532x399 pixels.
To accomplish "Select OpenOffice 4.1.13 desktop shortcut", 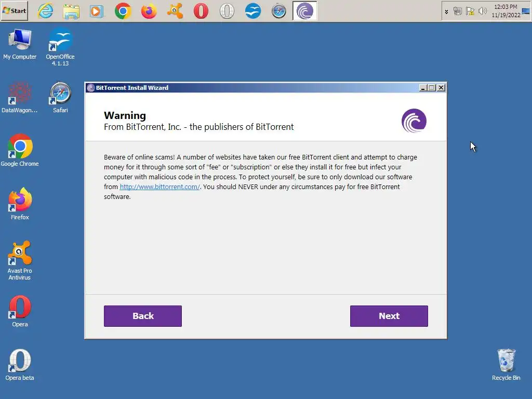I will tap(60, 47).
